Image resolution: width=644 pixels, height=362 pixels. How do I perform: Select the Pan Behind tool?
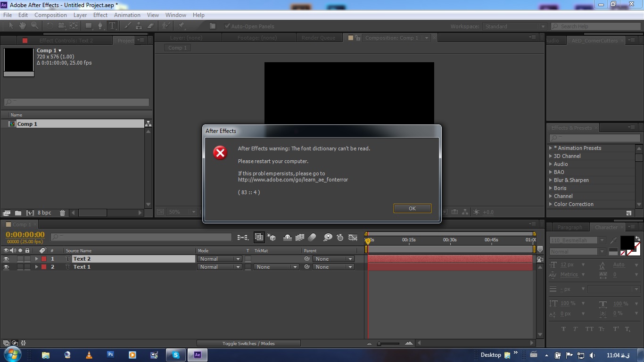[x=74, y=26]
